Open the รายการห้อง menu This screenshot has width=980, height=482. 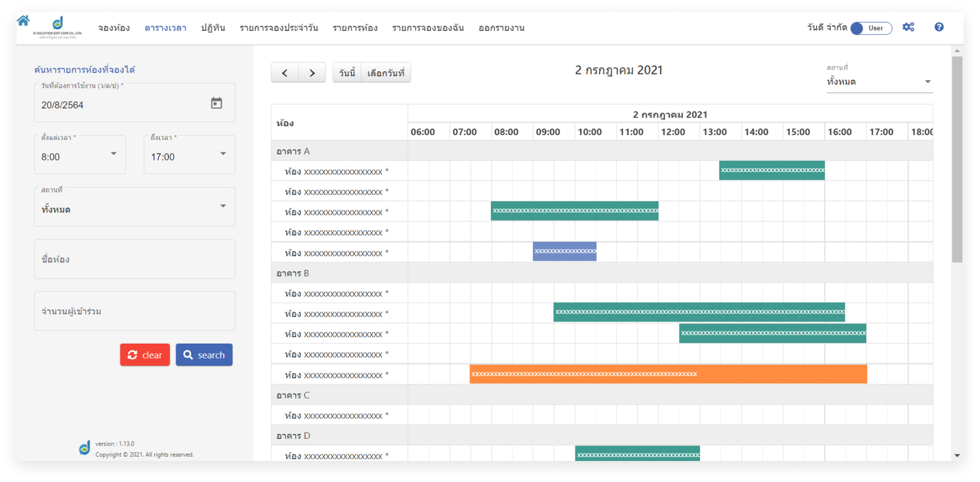[355, 28]
